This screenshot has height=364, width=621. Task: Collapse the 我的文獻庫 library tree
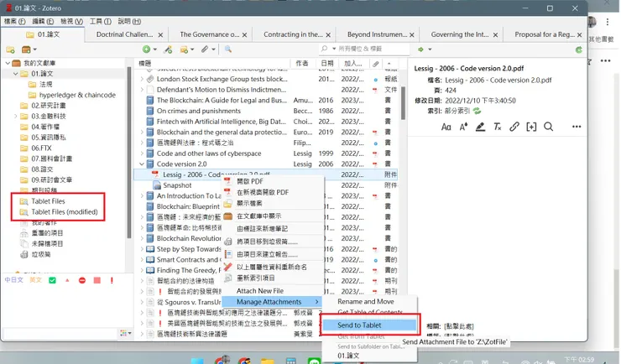(8, 63)
